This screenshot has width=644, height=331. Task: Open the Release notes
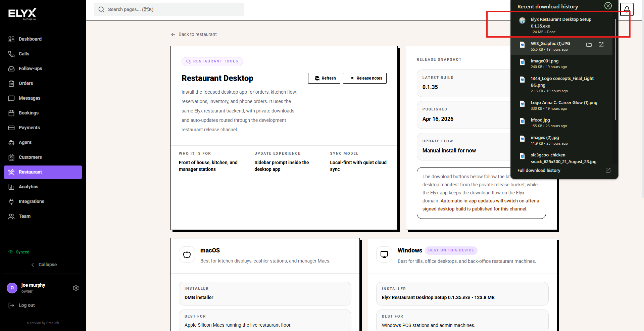(x=365, y=78)
